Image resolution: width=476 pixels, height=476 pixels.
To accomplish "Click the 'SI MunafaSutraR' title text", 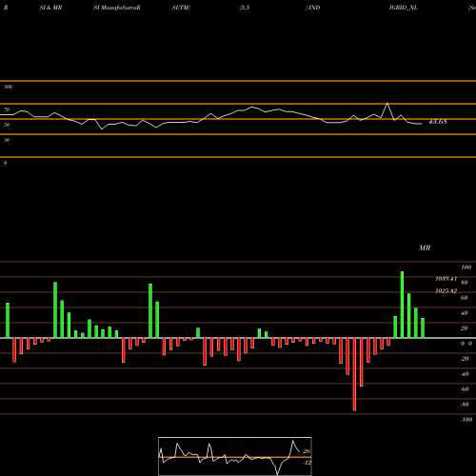I will point(117,8).
